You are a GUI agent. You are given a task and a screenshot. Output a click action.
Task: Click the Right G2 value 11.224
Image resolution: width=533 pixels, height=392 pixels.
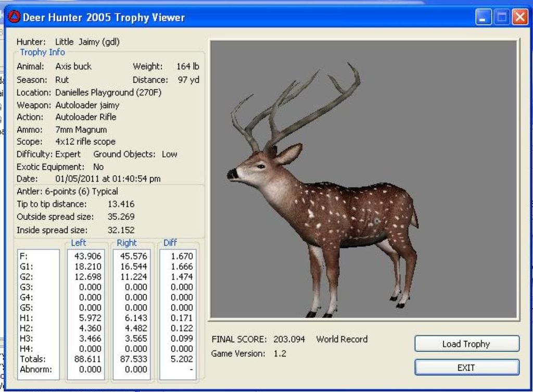pos(134,277)
